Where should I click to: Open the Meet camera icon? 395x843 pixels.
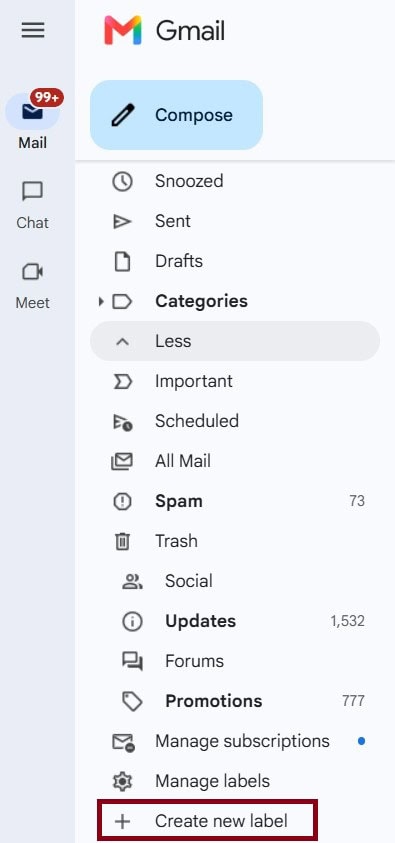[x=32, y=272]
